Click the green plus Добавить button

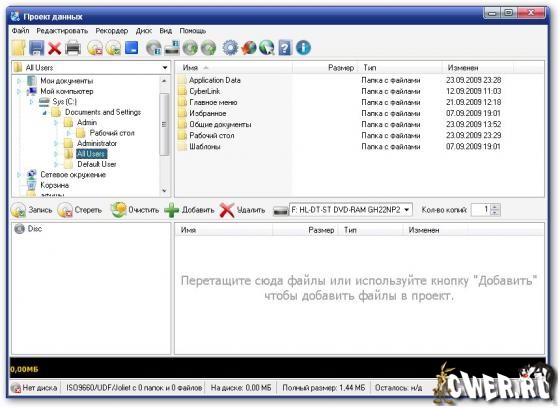pyautogui.click(x=189, y=210)
